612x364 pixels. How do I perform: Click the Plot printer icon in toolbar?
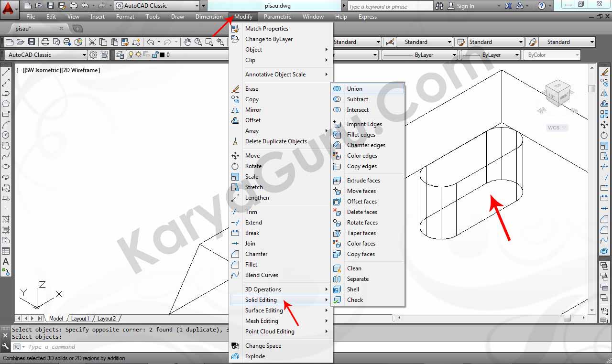coord(45,42)
